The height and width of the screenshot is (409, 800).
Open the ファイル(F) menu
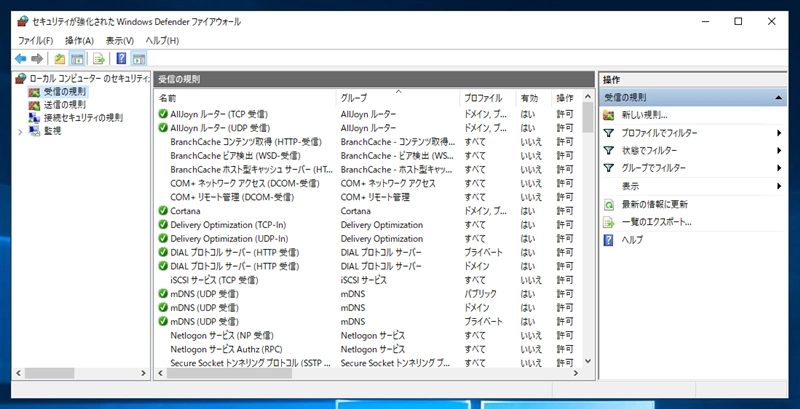tap(35, 40)
